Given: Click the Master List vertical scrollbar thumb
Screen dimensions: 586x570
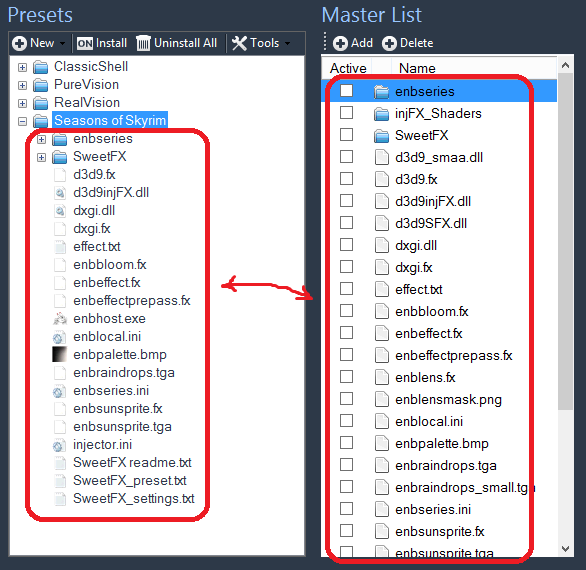Looking at the screenshot, I should click(565, 241).
